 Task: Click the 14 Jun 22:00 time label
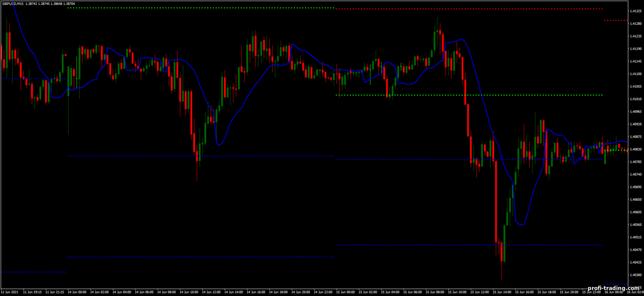tap(323, 292)
